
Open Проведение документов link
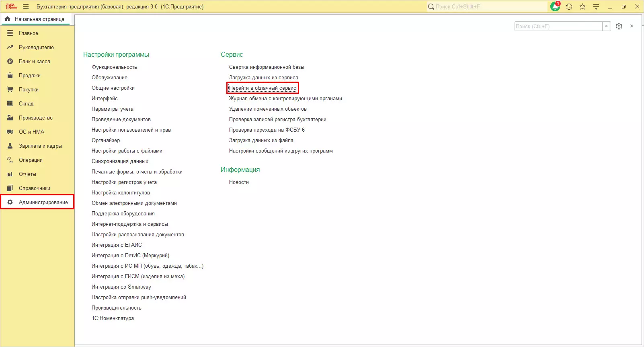tap(121, 119)
